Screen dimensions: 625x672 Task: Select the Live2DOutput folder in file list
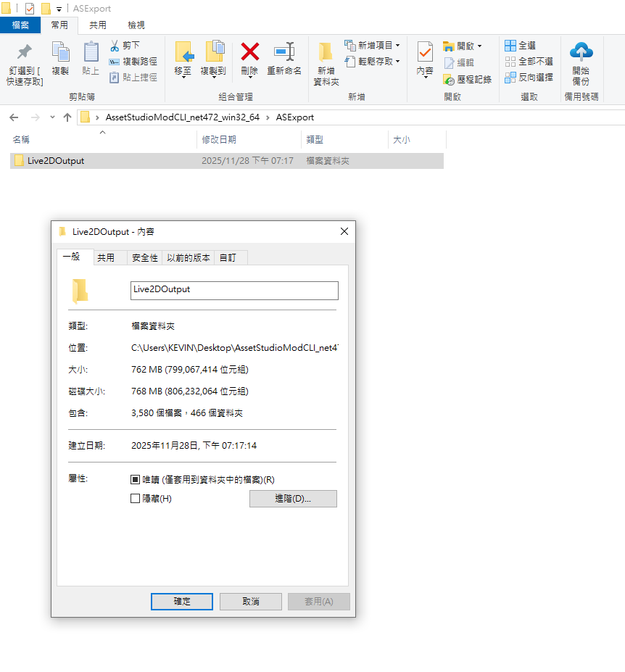click(x=56, y=161)
